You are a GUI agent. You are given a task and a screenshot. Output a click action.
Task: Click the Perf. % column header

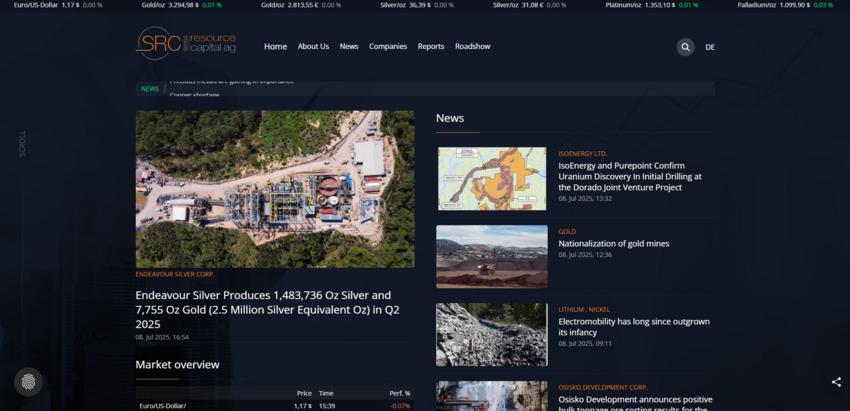pos(400,393)
